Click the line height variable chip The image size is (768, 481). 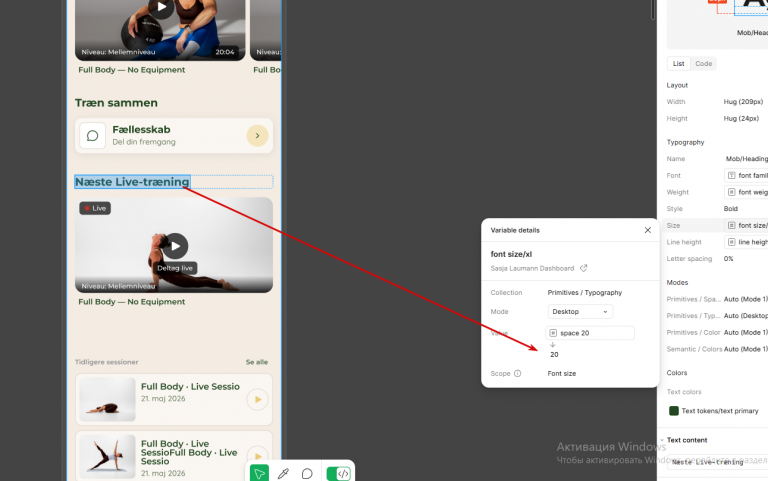click(746, 242)
